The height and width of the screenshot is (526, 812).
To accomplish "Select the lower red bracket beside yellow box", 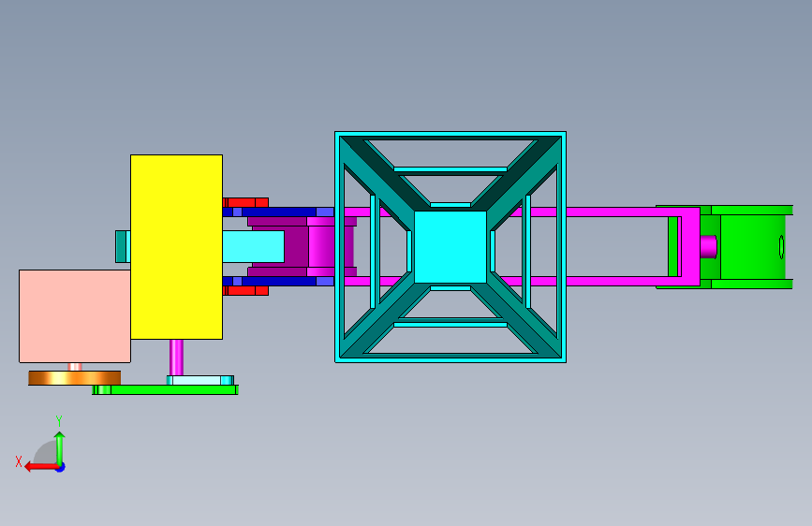I will coord(245,291).
